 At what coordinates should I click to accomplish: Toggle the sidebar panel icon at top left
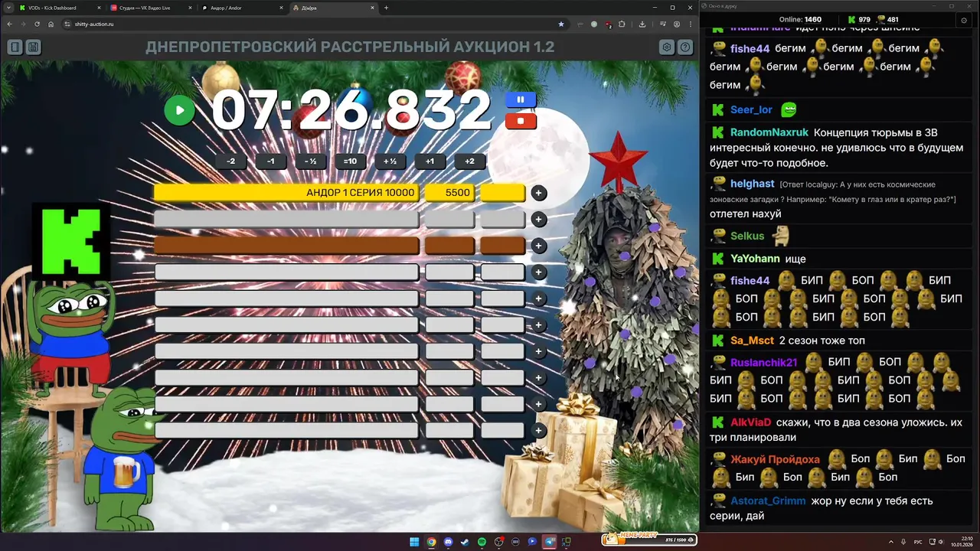(x=15, y=47)
